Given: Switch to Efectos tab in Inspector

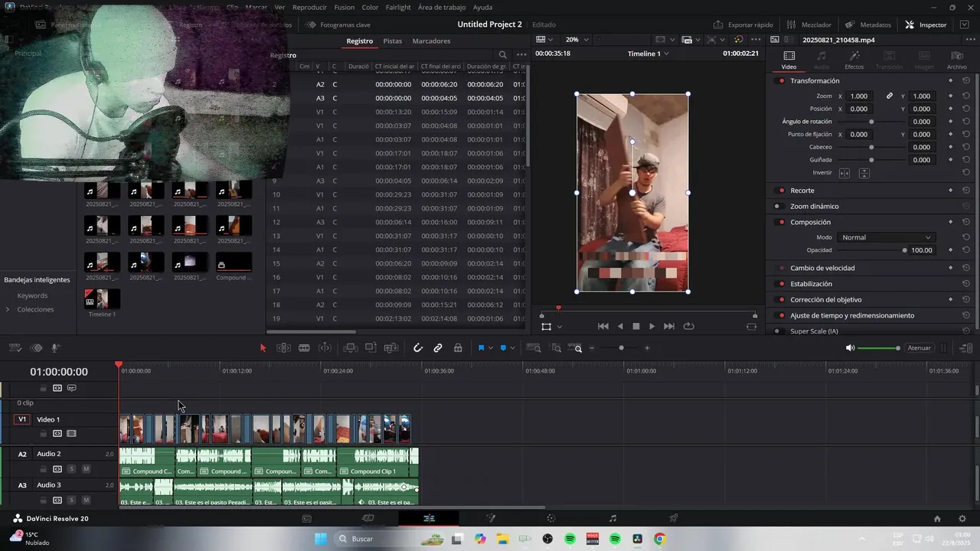Looking at the screenshot, I should [x=854, y=60].
